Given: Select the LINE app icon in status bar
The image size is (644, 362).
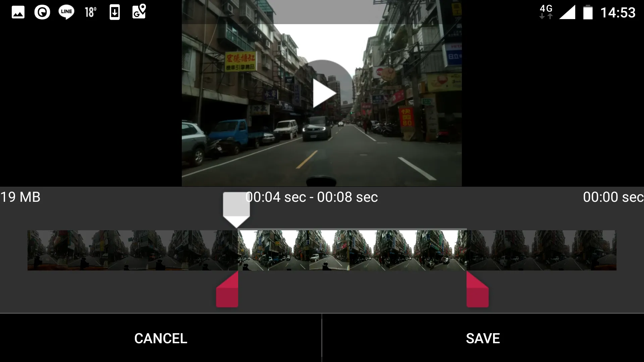Looking at the screenshot, I should 66,12.
